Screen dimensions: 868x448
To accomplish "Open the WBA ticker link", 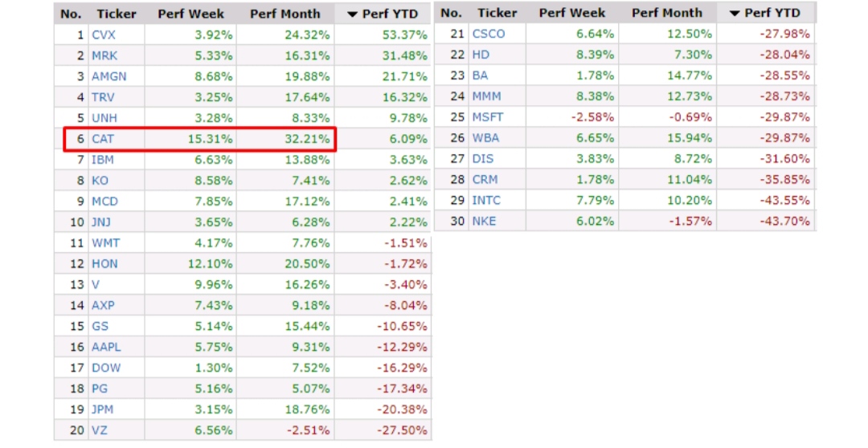I will tap(485, 138).
